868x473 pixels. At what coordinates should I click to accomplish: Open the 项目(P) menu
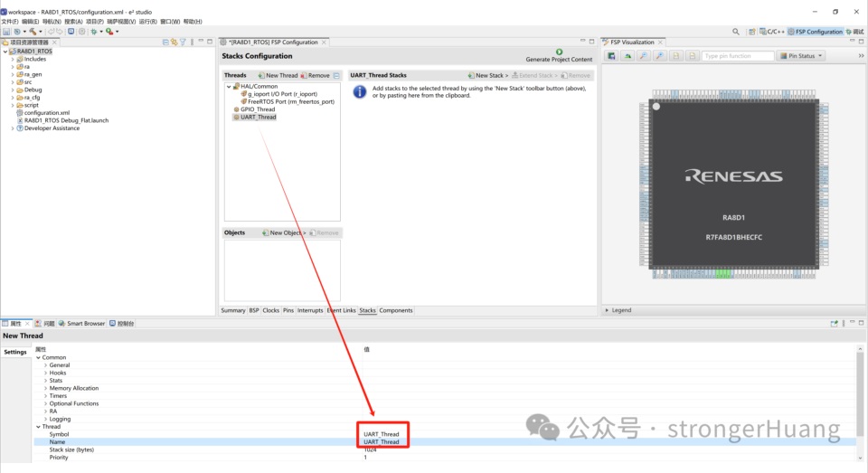click(95, 22)
